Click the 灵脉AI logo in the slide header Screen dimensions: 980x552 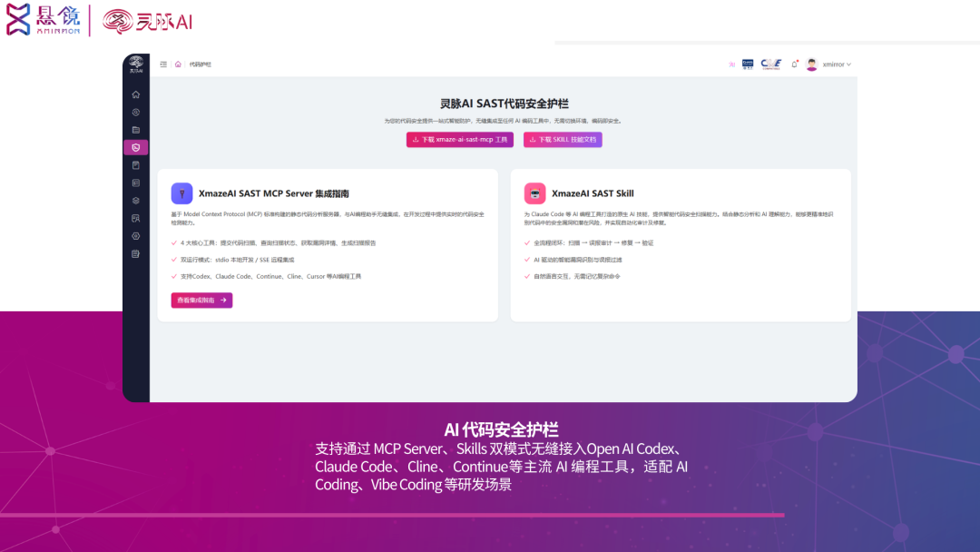[148, 22]
